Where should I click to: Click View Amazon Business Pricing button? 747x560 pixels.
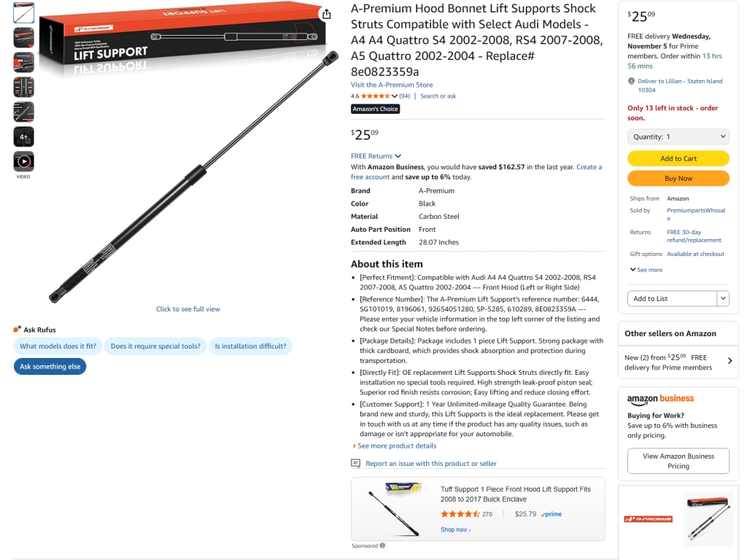click(x=678, y=461)
